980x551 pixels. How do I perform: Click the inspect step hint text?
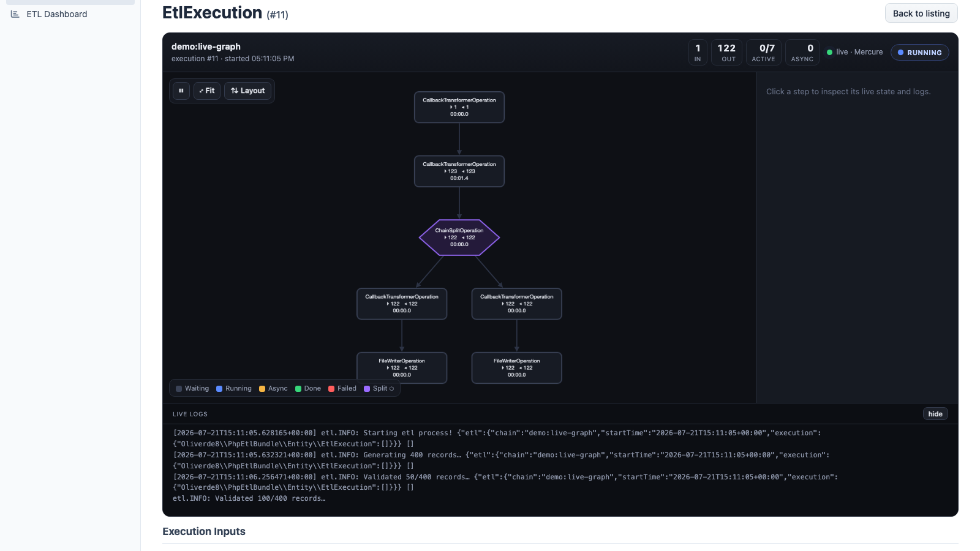pos(848,92)
